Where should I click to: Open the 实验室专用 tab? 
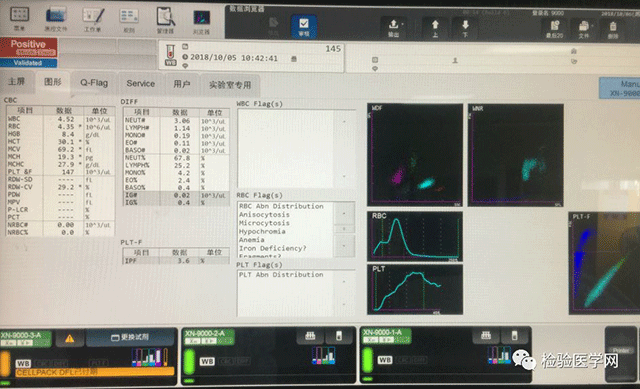pos(230,85)
